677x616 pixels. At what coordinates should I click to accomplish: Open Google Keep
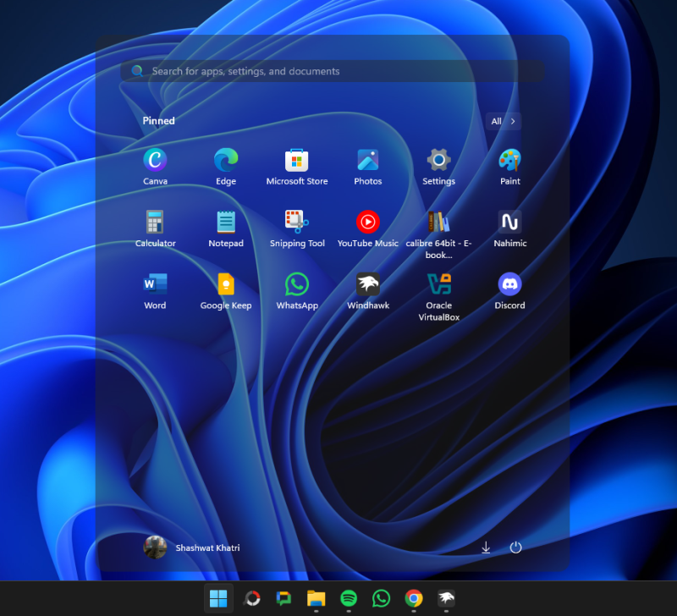click(x=226, y=285)
